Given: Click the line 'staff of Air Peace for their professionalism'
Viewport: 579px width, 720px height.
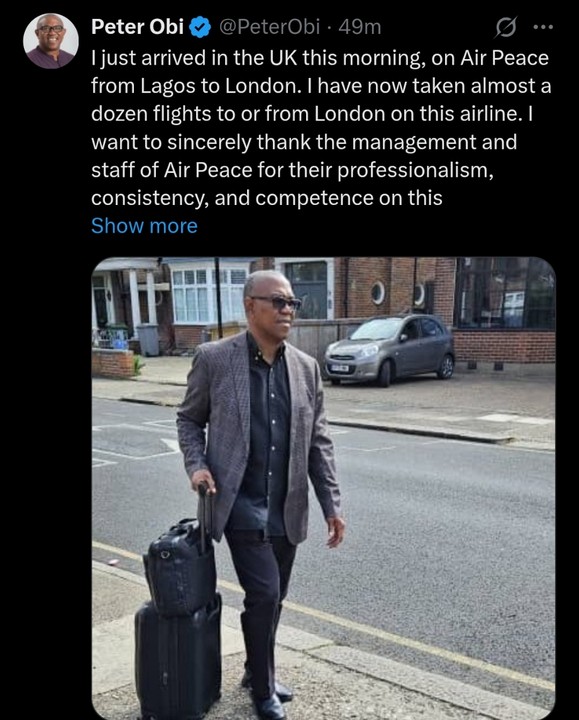Looking at the screenshot, I should [292, 170].
